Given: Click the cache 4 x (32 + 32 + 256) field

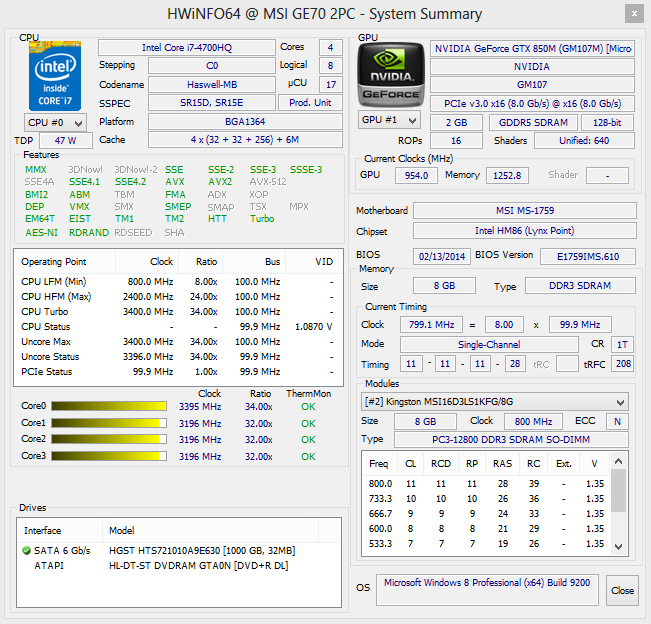Looking at the screenshot, I should tap(245, 139).
